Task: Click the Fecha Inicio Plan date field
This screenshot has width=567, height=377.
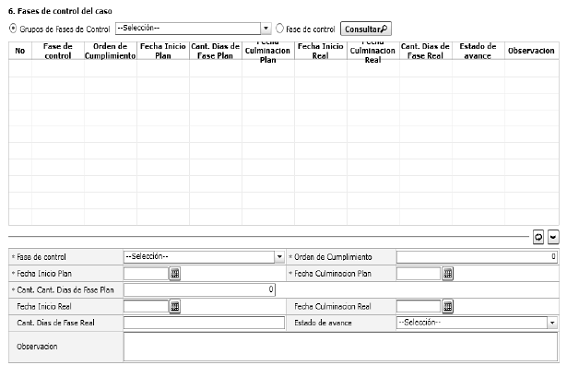Action: point(146,274)
